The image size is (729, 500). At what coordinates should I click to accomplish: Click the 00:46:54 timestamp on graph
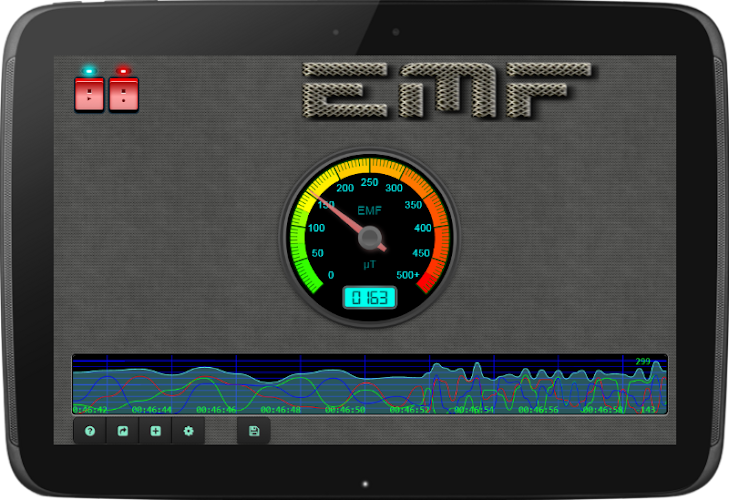pos(474,410)
